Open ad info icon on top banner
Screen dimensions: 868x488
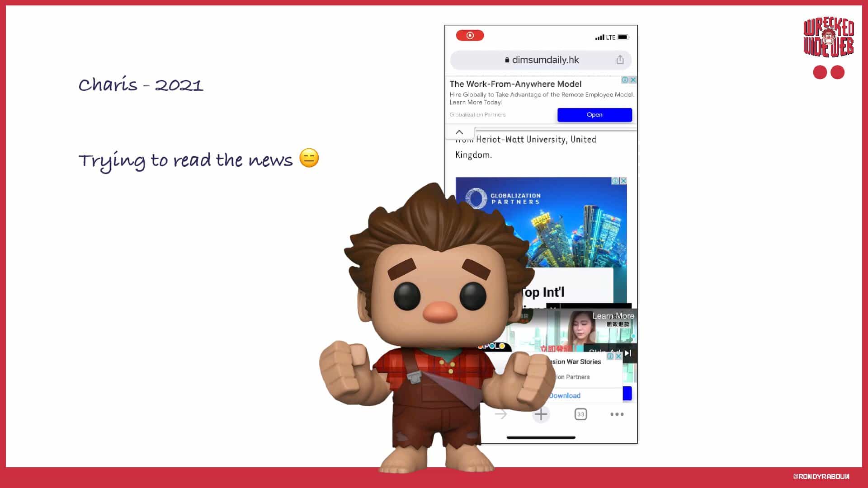625,80
